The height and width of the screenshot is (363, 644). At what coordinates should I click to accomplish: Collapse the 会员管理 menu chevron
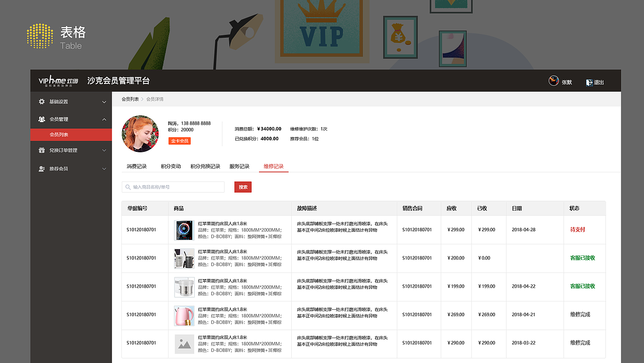[x=104, y=120]
